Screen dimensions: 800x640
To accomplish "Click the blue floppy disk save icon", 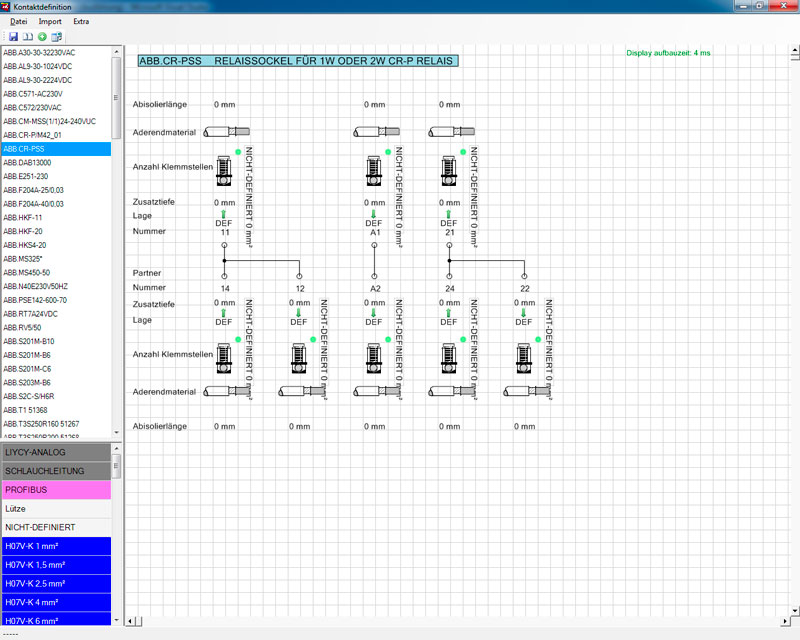I will click(x=14, y=36).
